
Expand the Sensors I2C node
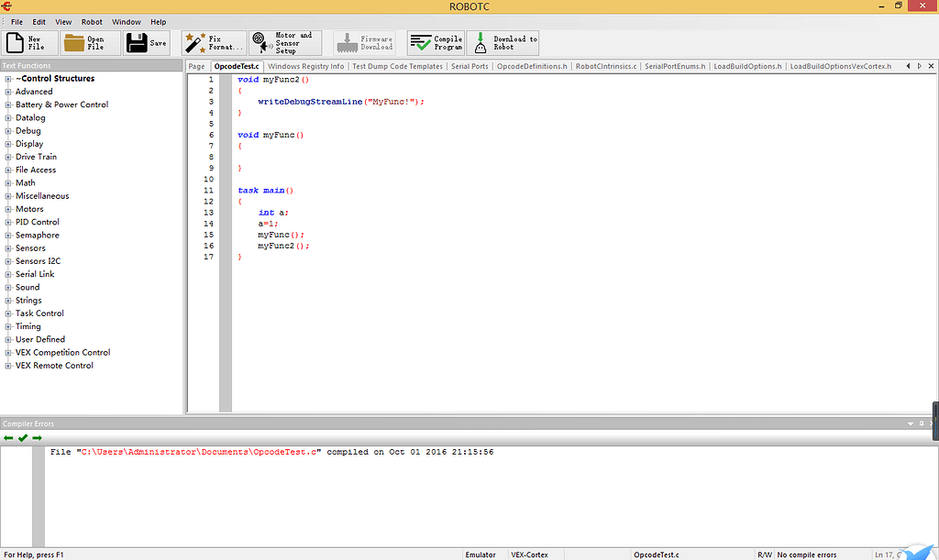coord(8,261)
